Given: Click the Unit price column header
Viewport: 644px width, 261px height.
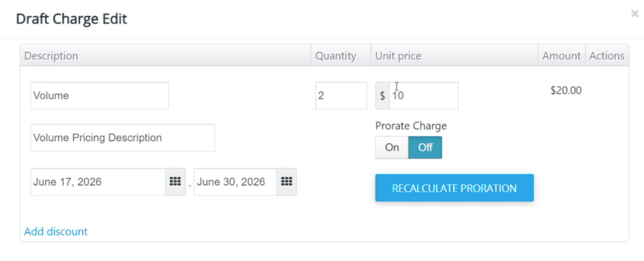Looking at the screenshot, I should point(398,56).
